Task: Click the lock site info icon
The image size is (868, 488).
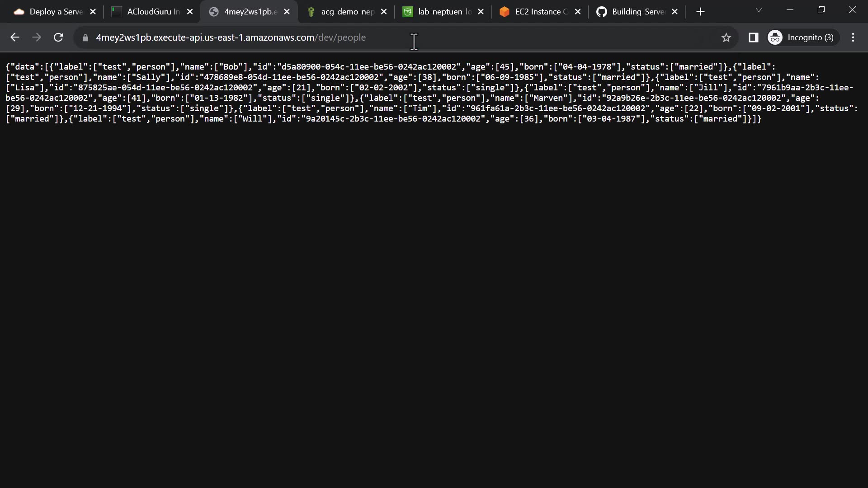Action: coord(85,38)
